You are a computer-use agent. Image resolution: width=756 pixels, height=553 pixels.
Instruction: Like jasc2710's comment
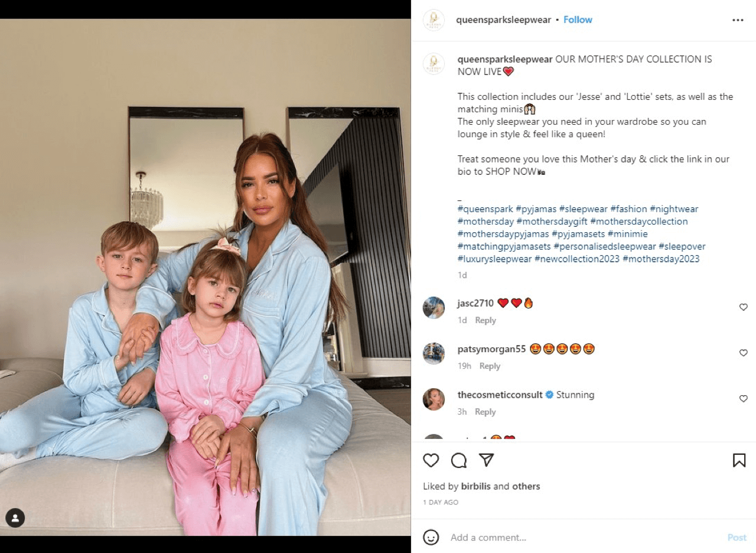point(744,307)
